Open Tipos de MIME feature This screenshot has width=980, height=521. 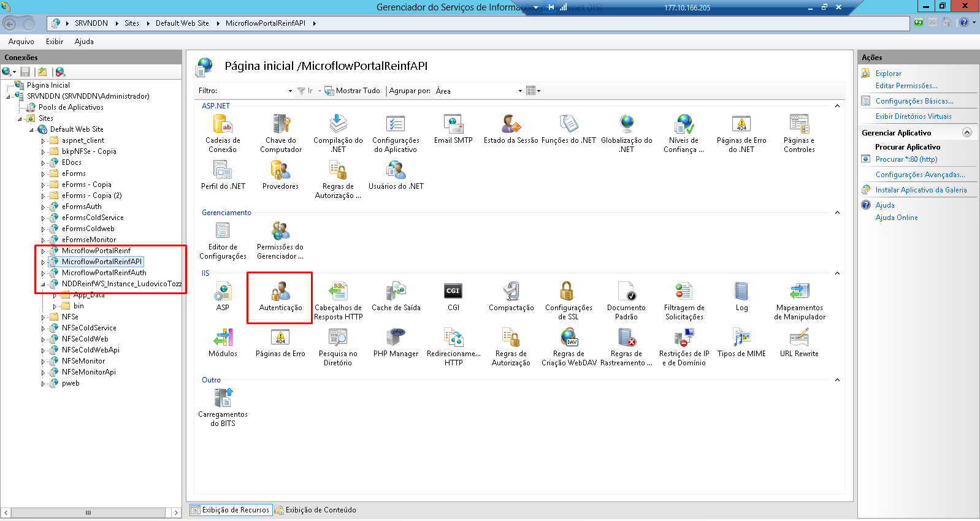point(741,343)
